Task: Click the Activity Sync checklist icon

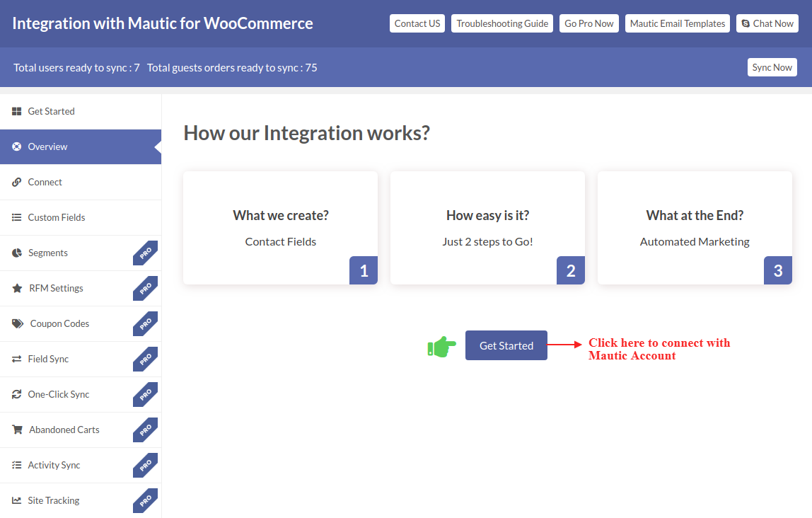Action: coord(16,465)
